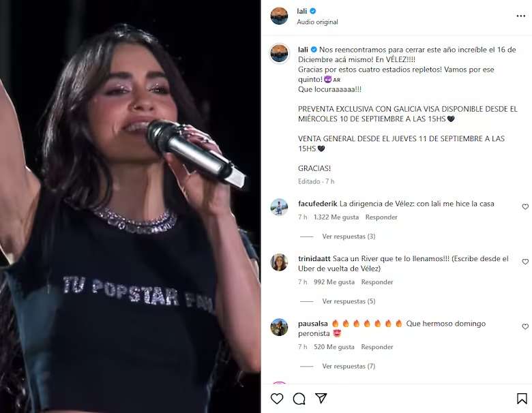Open the Audio original link

(x=317, y=22)
